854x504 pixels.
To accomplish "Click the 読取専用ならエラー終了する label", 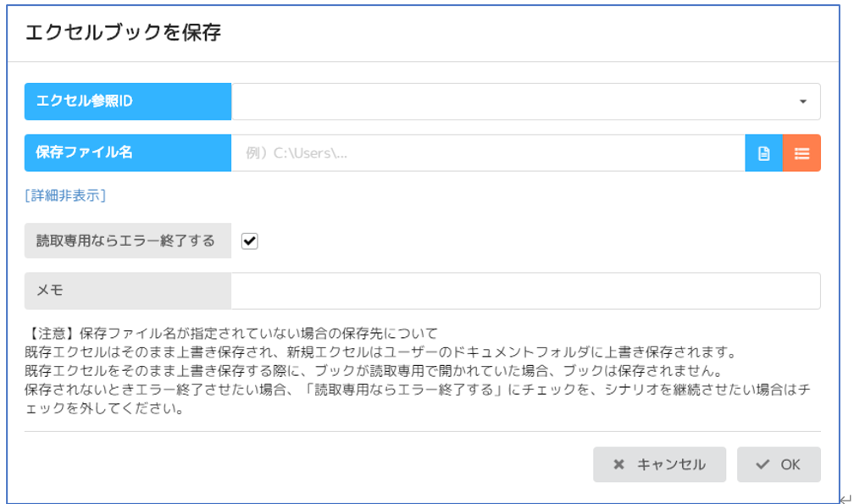I will tap(128, 241).
